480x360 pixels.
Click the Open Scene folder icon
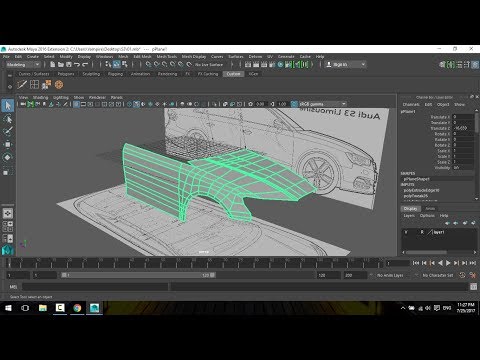point(61,64)
